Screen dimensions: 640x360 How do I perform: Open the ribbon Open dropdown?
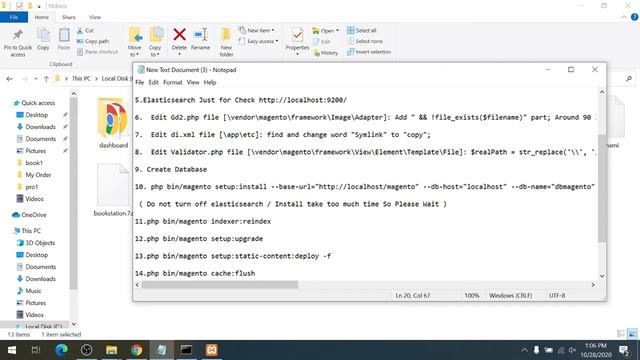click(325, 31)
